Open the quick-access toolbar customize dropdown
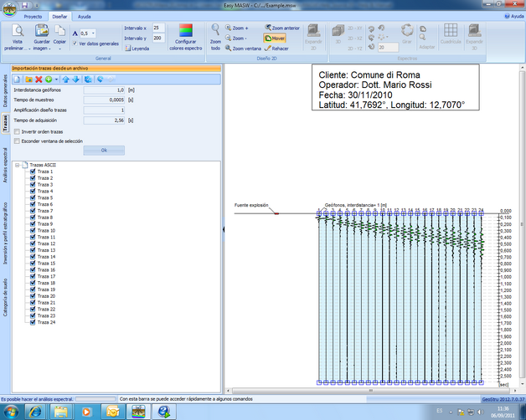Image resolution: width=526 pixels, height=420 pixels. [x=37, y=5]
